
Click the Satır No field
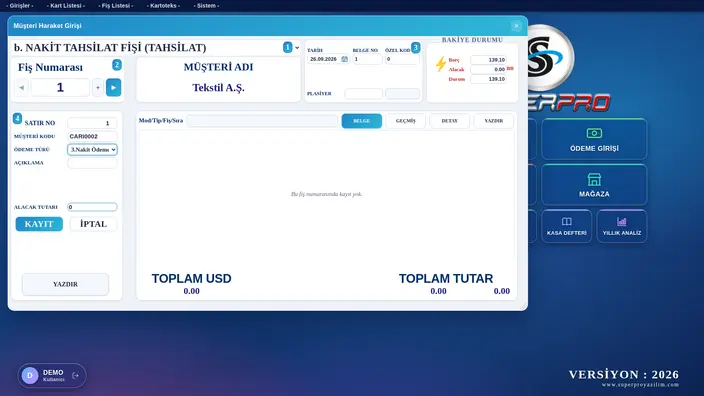click(x=92, y=123)
